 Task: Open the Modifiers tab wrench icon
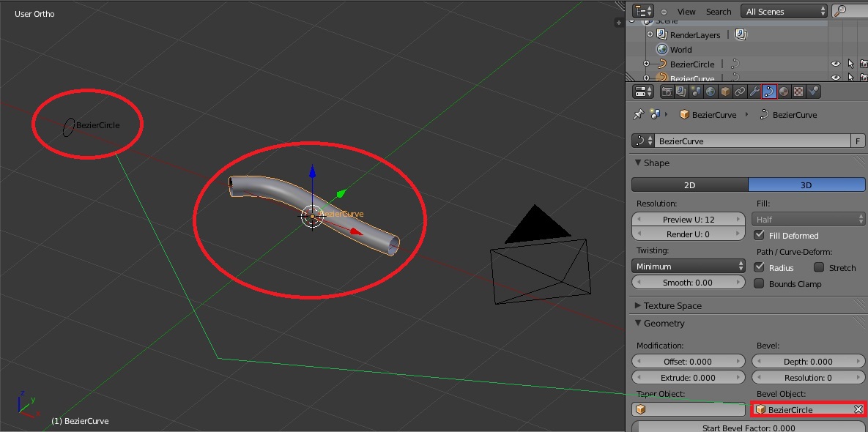(x=754, y=92)
